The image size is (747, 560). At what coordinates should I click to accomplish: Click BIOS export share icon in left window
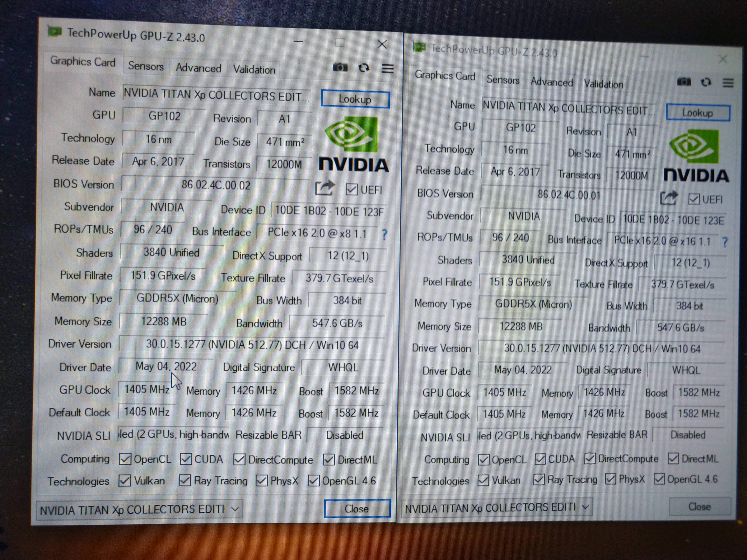[324, 188]
